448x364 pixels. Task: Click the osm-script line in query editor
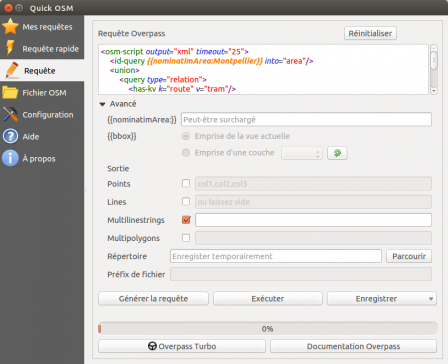pyautogui.click(x=175, y=52)
